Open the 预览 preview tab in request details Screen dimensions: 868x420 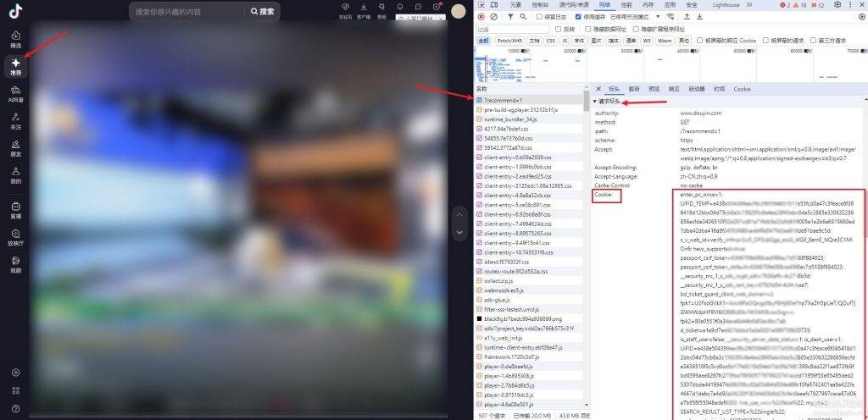(654, 89)
